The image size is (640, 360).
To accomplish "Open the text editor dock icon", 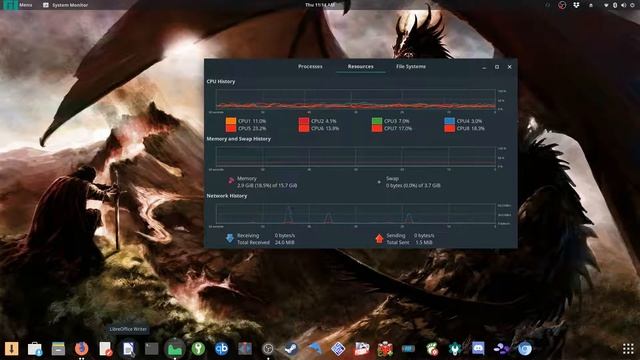I will point(105,349).
